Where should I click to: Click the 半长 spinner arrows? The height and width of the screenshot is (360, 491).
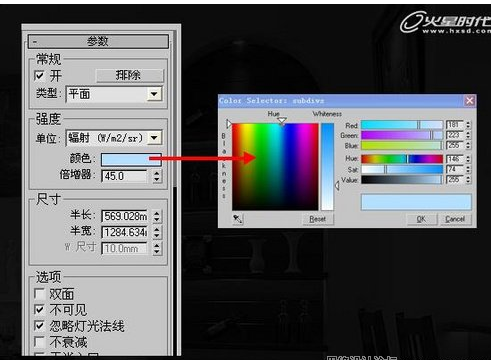tap(157, 216)
